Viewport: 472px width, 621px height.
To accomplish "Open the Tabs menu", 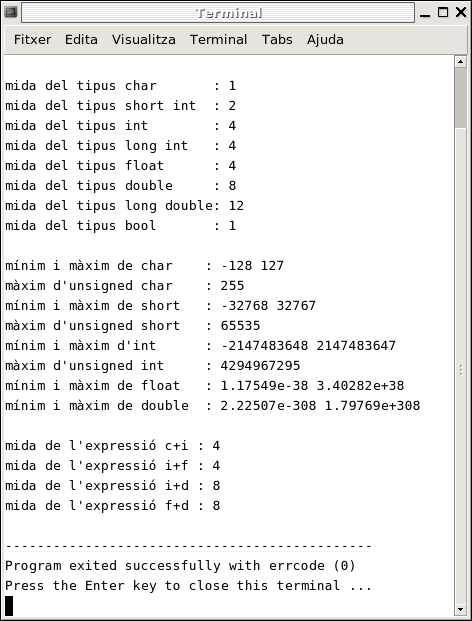I will (x=277, y=40).
